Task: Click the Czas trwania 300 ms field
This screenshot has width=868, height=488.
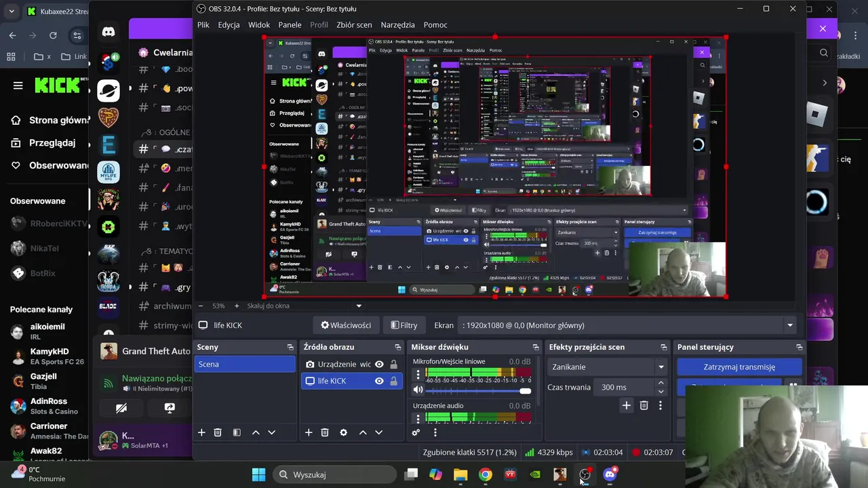Action: point(623,387)
